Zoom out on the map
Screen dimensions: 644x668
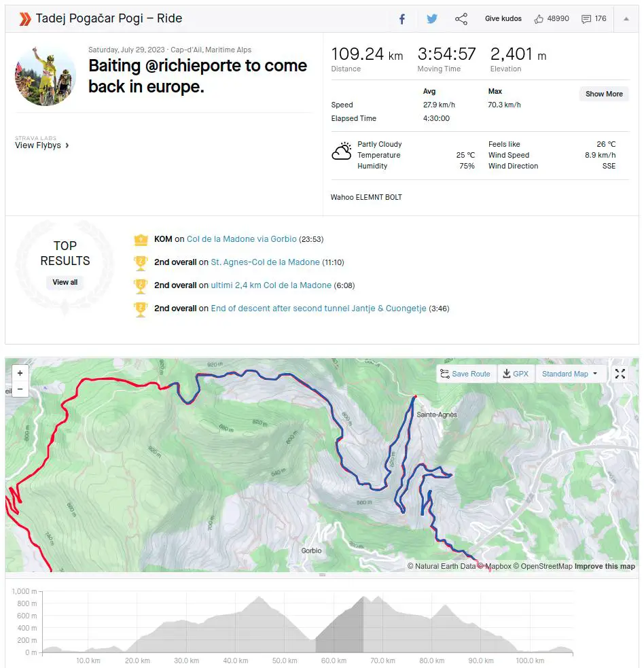pos(20,389)
